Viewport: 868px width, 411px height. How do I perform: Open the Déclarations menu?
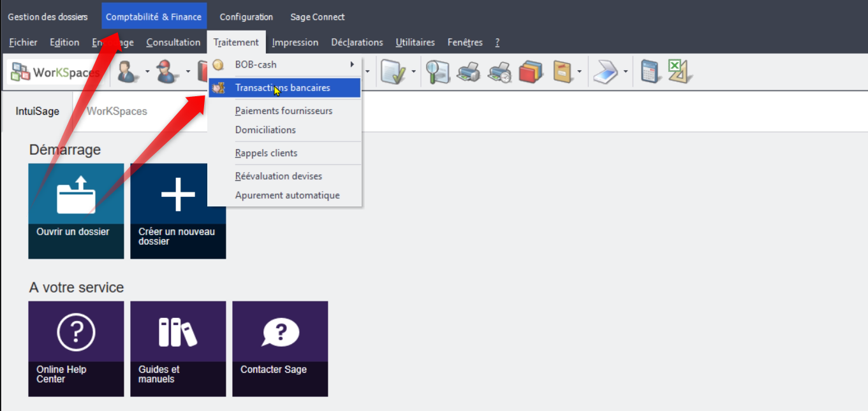point(357,42)
